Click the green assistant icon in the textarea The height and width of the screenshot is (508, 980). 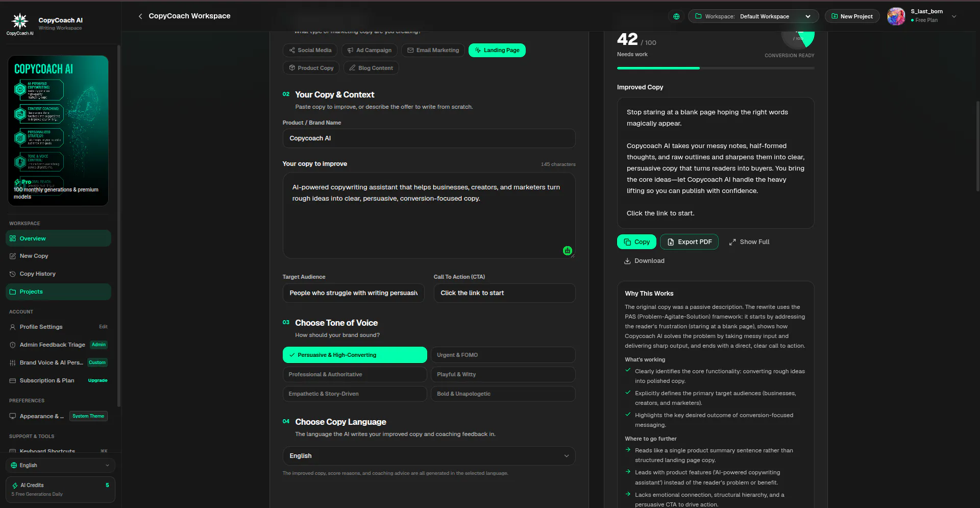[568, 251]
